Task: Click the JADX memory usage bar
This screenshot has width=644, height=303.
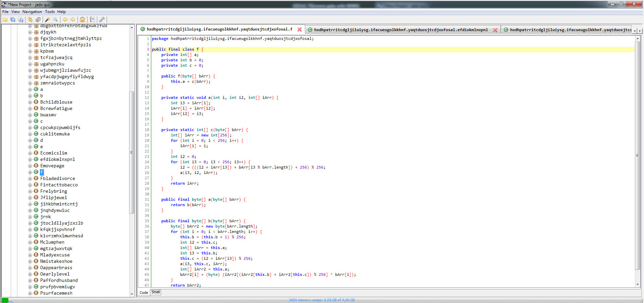Action: click(322, 300)
